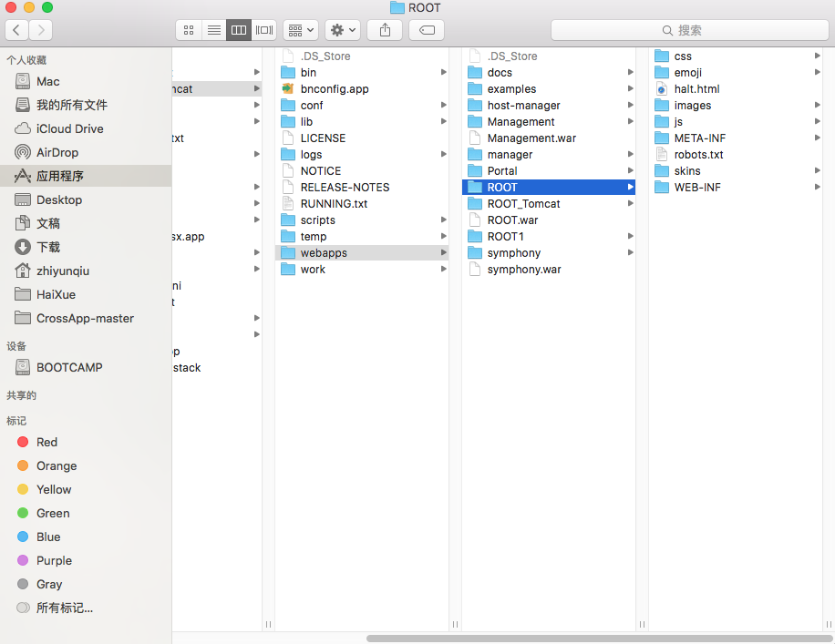Select robots.txt file

(x=736, y=154)
